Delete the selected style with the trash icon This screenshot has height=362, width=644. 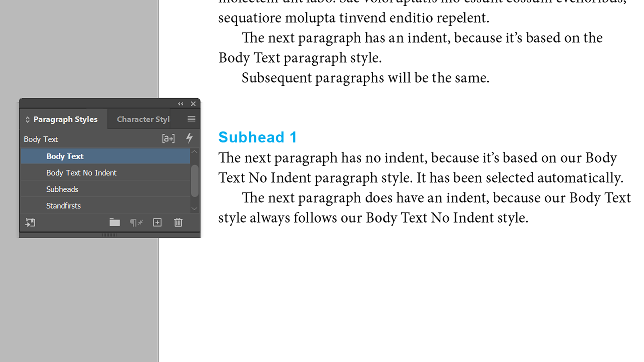point(178,222)
